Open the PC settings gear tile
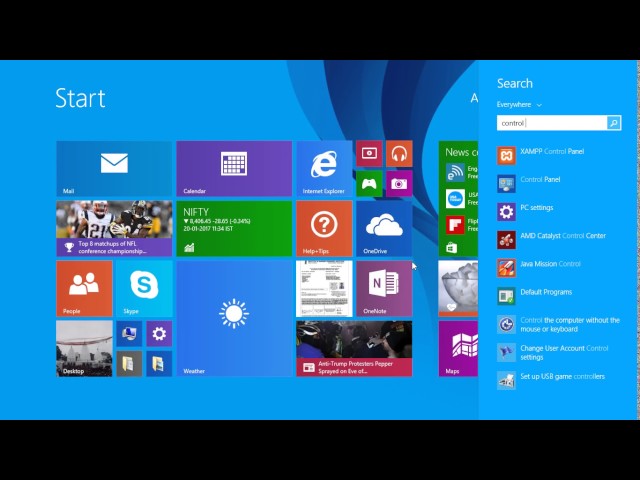 coord(159,333)
